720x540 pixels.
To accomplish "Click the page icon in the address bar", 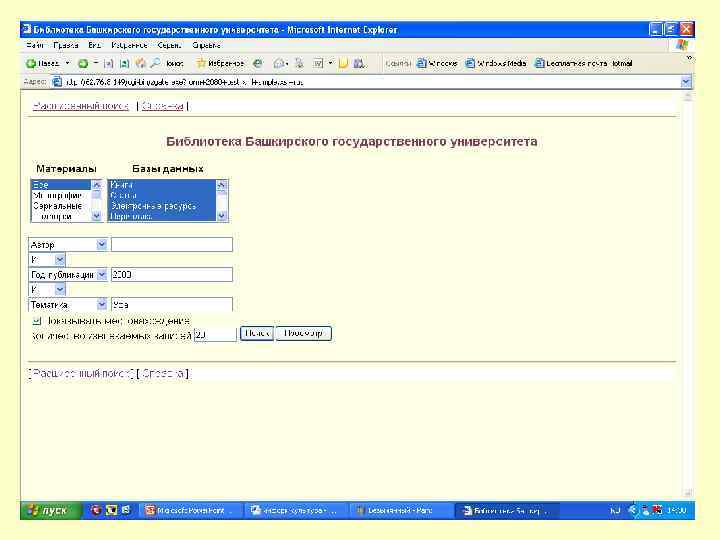I will pyautogui.click(x=57, y=82).
